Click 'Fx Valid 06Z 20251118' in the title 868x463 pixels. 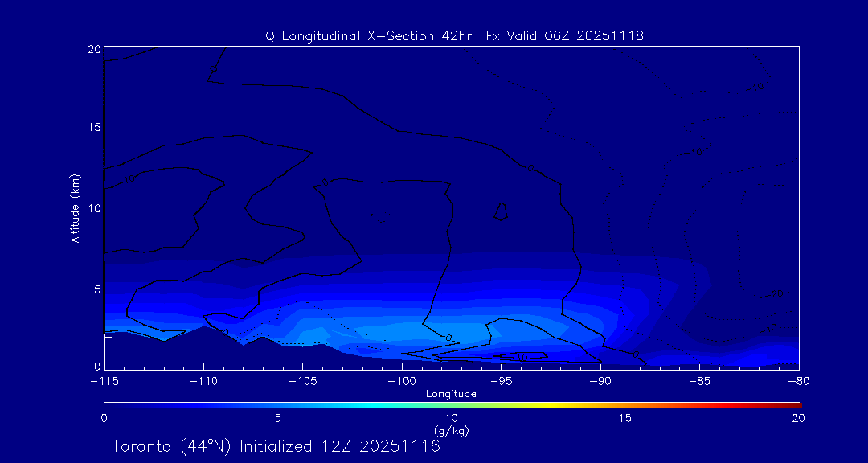click(565, 36)
